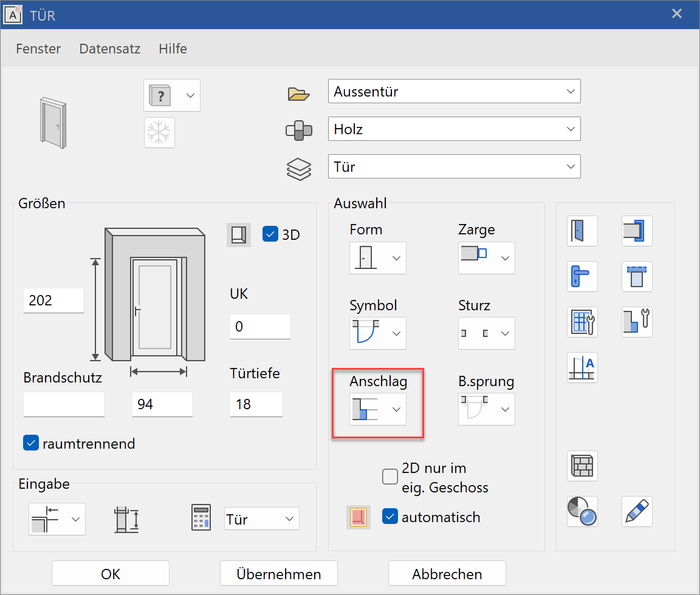Click the material sphere preview icon

(x=582, y=512)
